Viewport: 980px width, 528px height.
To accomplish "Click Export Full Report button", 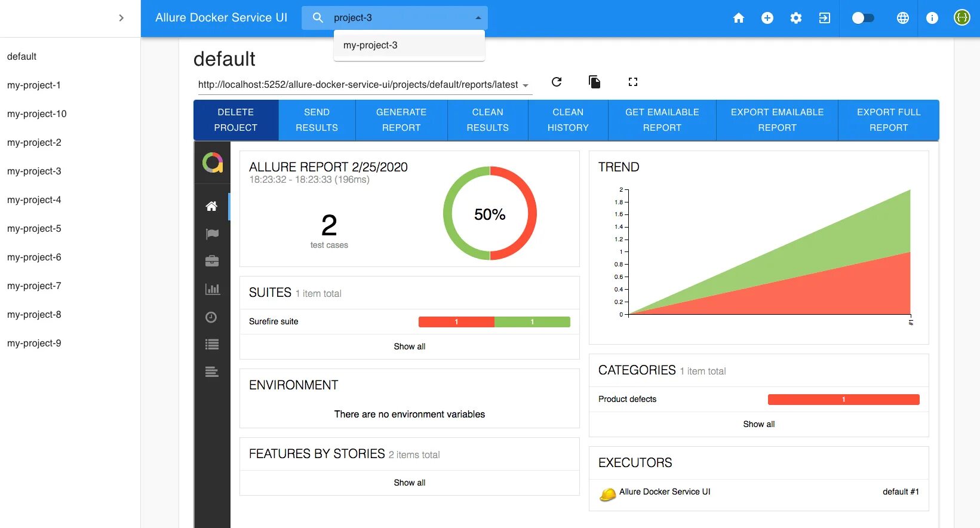I will (889, 120).
